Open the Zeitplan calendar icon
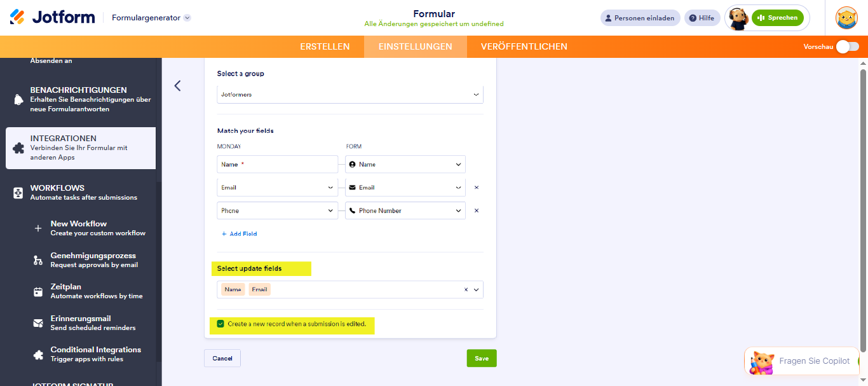The height and width of the screenshot is (386, 868). (x=38, y=292)
